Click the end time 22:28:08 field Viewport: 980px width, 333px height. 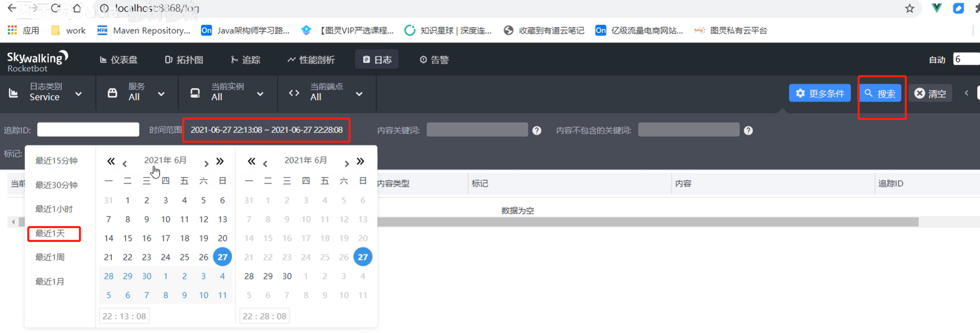(x=265, y=316)
